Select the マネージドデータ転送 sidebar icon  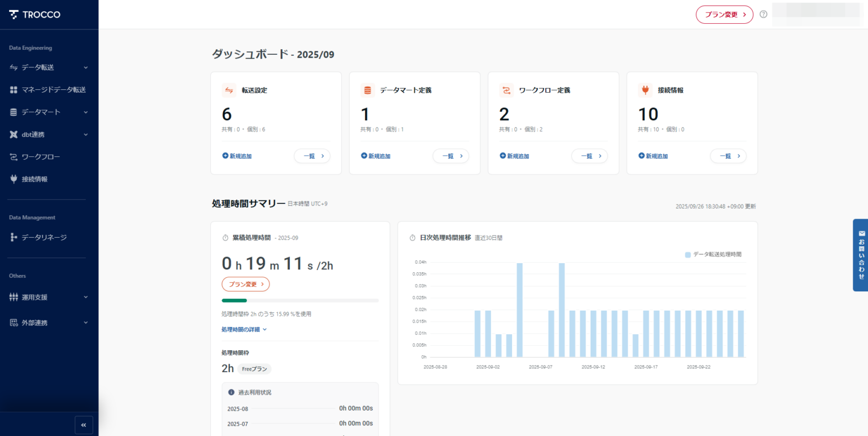[14, 89]
